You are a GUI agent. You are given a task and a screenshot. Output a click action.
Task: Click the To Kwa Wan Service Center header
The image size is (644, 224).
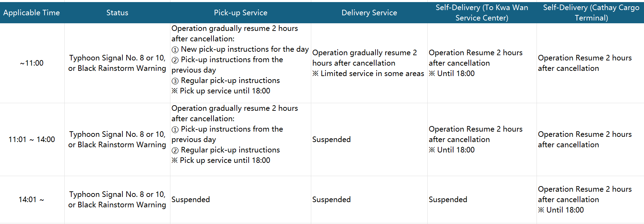(482, 13)
